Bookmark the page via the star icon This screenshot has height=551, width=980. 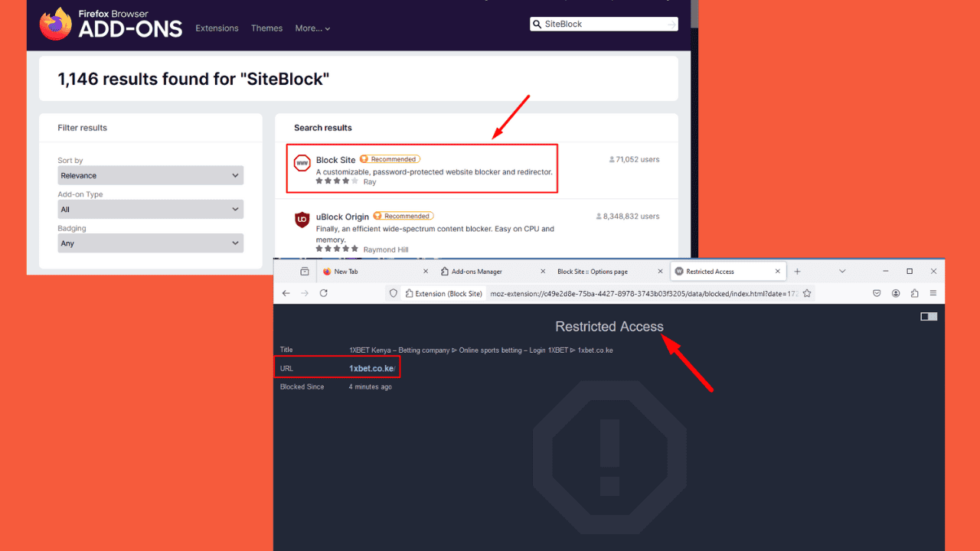tap(807, 293)
